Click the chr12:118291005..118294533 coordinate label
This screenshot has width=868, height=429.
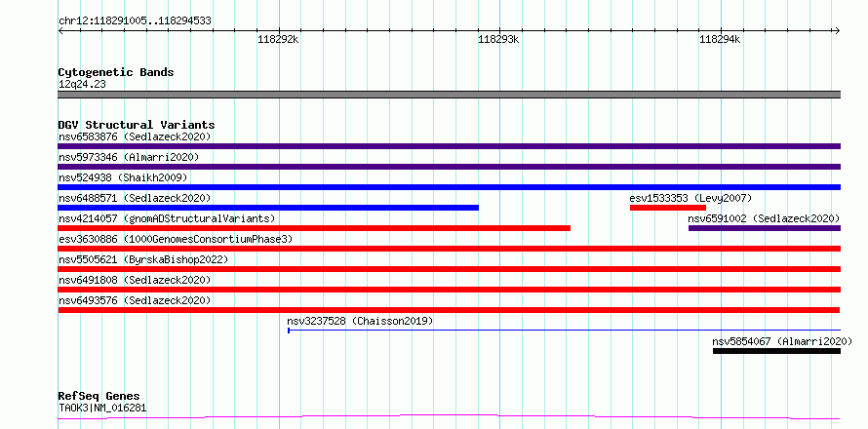135,21
